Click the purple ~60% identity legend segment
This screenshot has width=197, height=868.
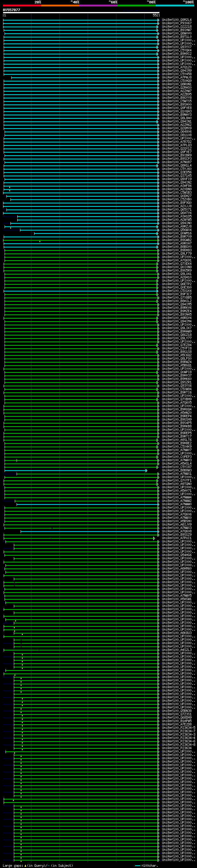click(98, 6)
